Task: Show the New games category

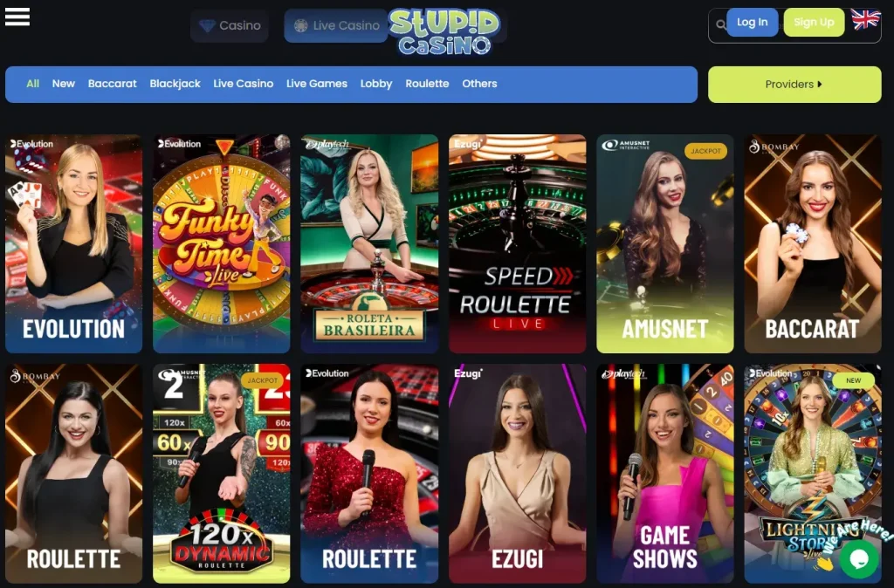Action: (x=63, y=84)
